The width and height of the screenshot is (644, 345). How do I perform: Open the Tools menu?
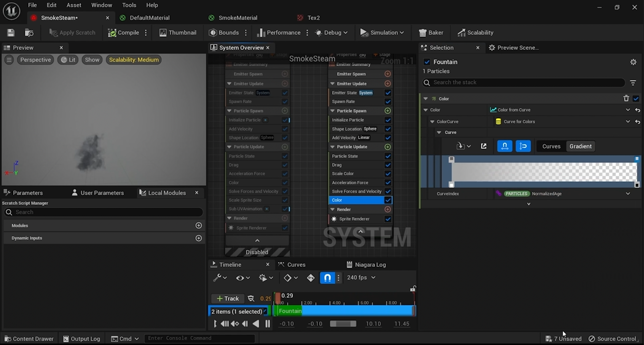(129, 5)
